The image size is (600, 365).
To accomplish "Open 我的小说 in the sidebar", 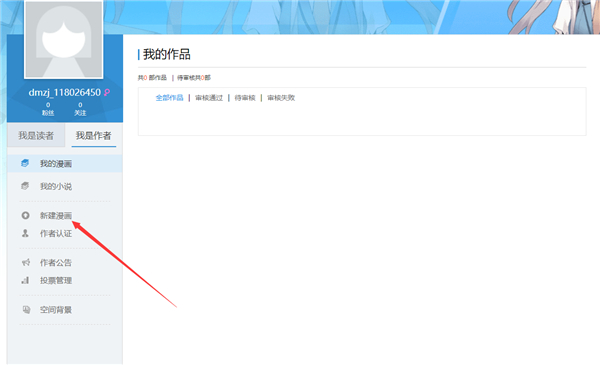I will coord(56,186).
